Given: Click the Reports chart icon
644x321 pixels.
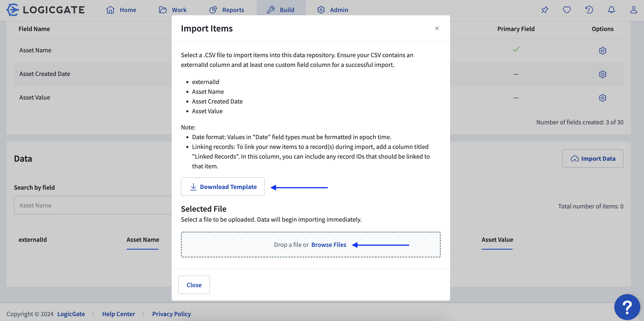Looking at the screenshot, I should click(213, 10).
